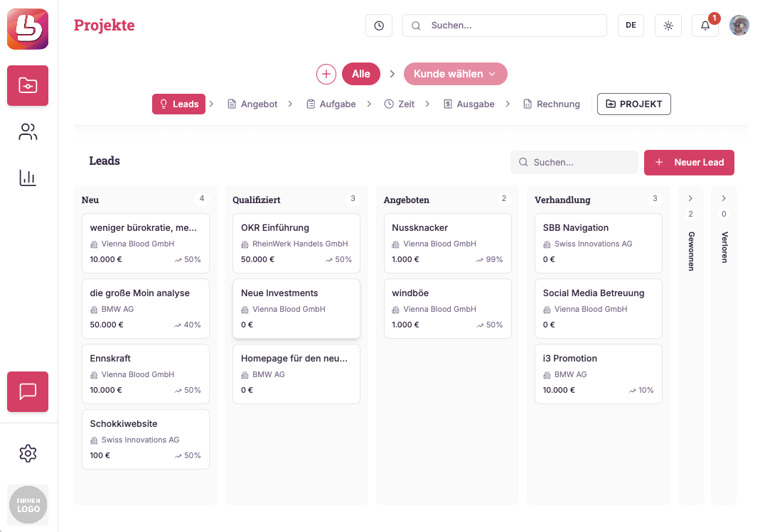Open notifications bell with red badge

(705, 26)
